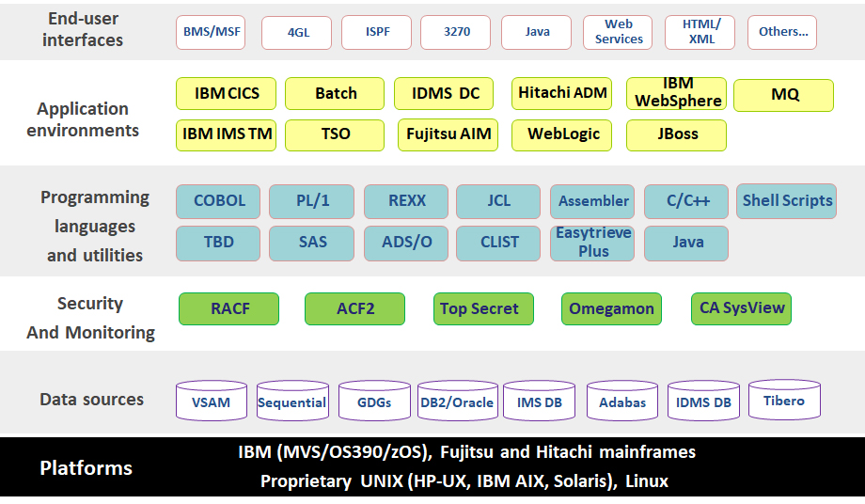Image resolution: width=865 pixels, height=504 pixels.
Task: Click the IBM IMS TM box
Action: (x=227, y=134)
